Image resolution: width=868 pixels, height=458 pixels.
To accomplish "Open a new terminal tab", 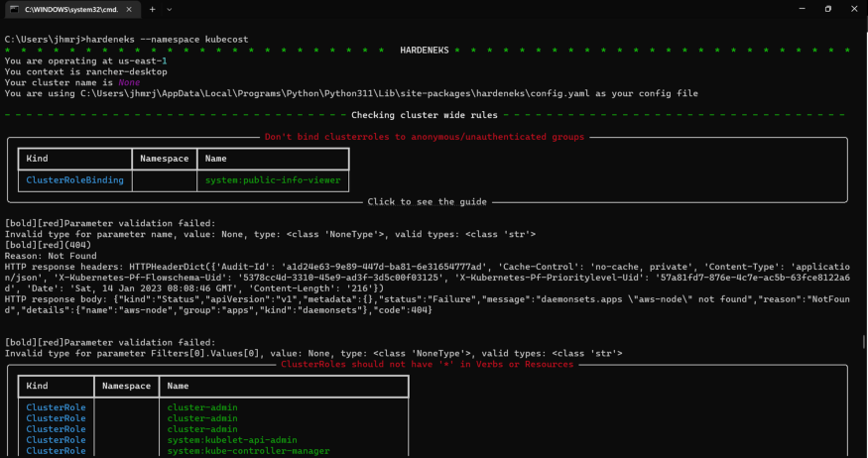I will 153,9.
